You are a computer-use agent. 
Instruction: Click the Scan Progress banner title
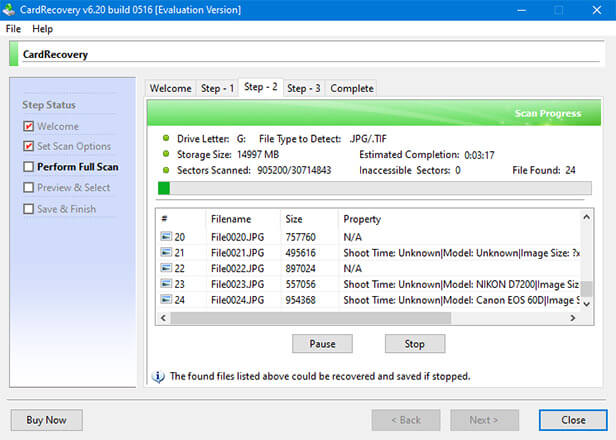[548, 113]
